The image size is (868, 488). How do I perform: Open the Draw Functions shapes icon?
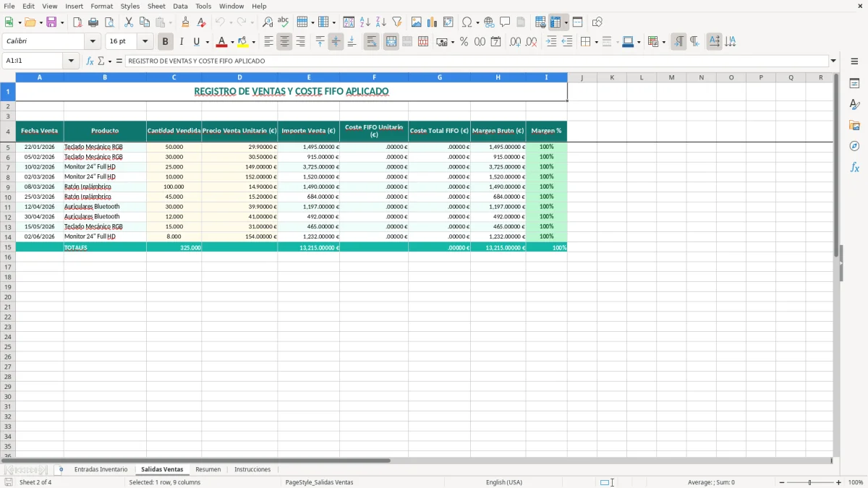tap(597, 22)
